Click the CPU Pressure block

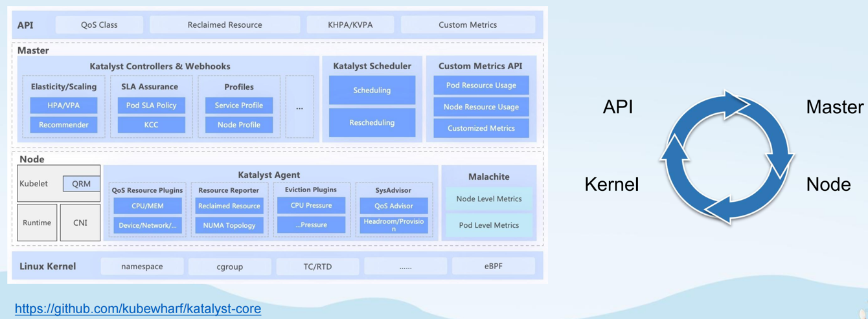coord(311,205)
